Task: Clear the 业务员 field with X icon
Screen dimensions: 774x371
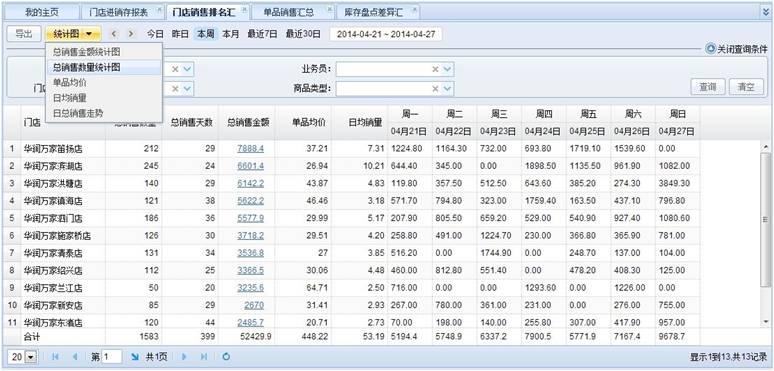Action: coord(435,70)
